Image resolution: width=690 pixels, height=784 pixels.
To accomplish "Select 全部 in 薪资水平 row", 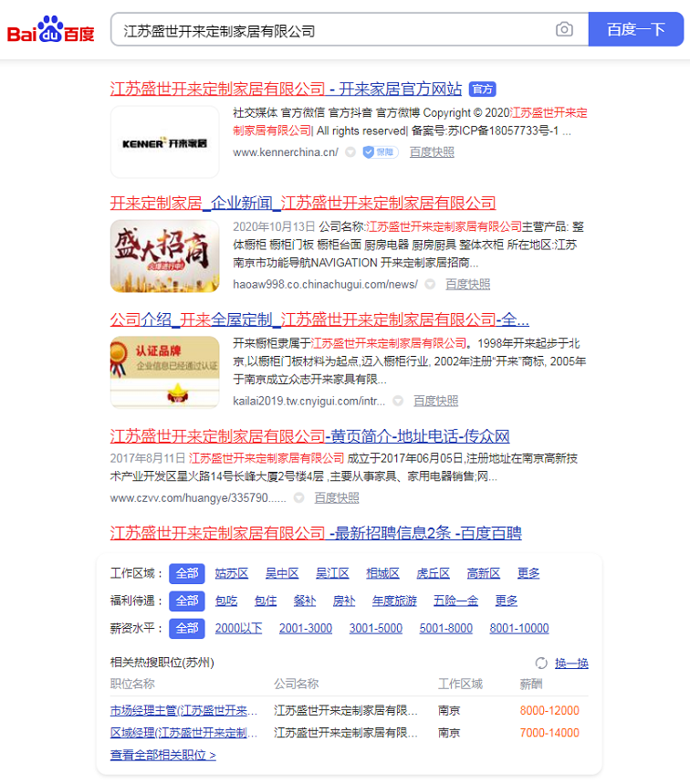I will [187, 629].
